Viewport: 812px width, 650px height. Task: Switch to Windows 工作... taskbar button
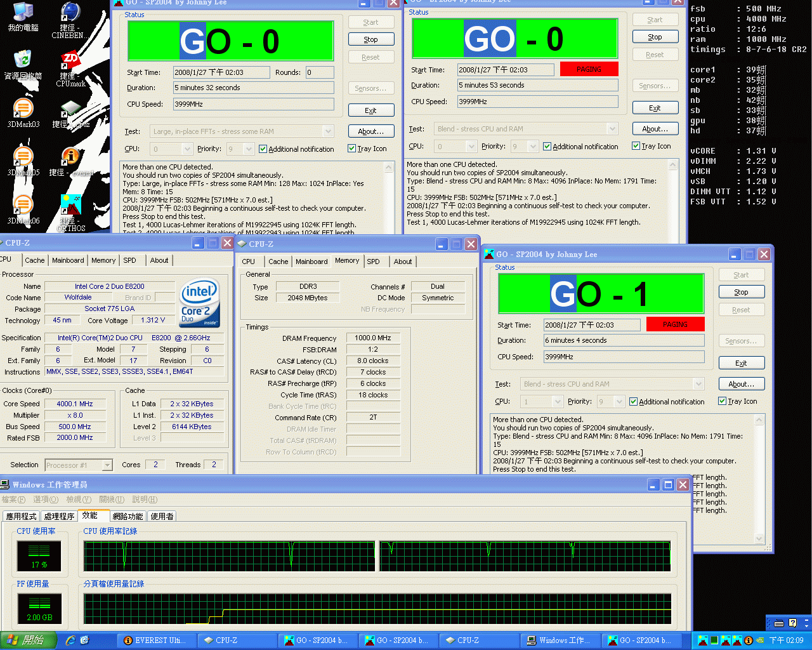click(x=560, y=640)
